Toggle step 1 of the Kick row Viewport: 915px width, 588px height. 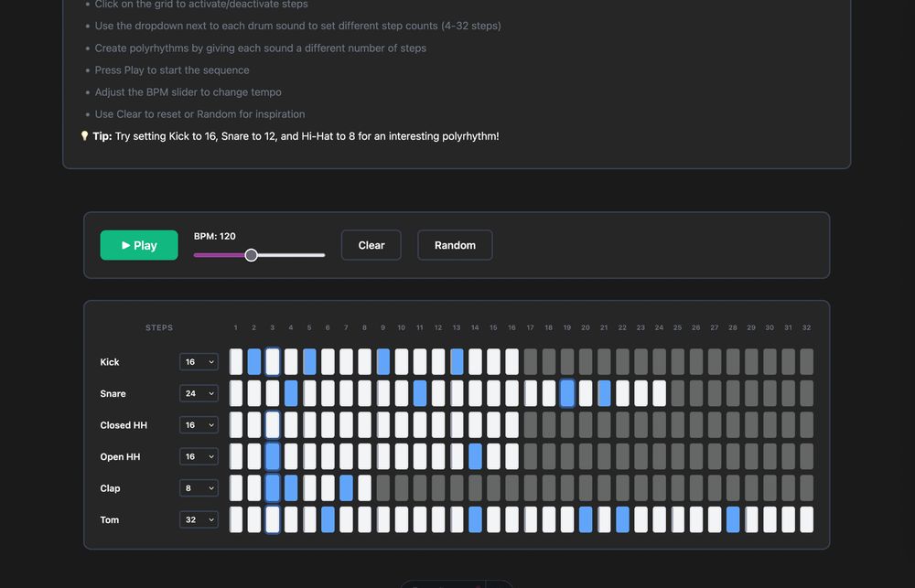point(235,361)
